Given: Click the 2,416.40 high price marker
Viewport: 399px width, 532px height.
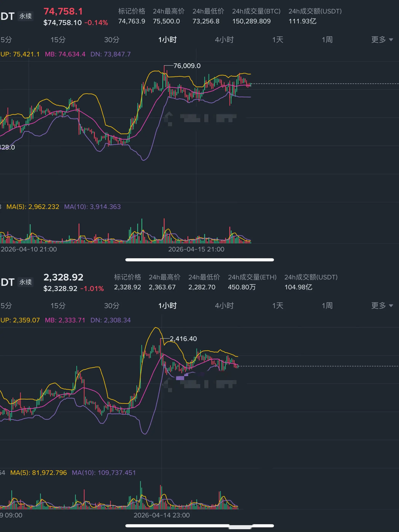Looking at the screenshot, I should [x=183, y=339].
